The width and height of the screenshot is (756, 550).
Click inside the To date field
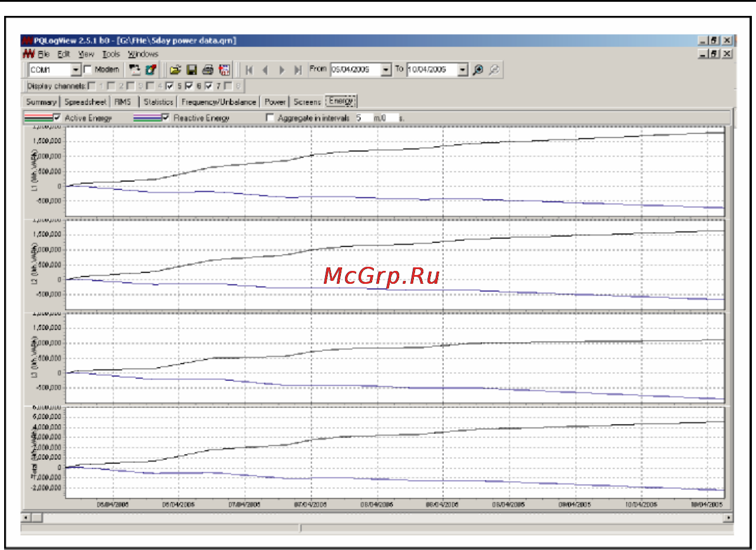[x=432, y=69]
